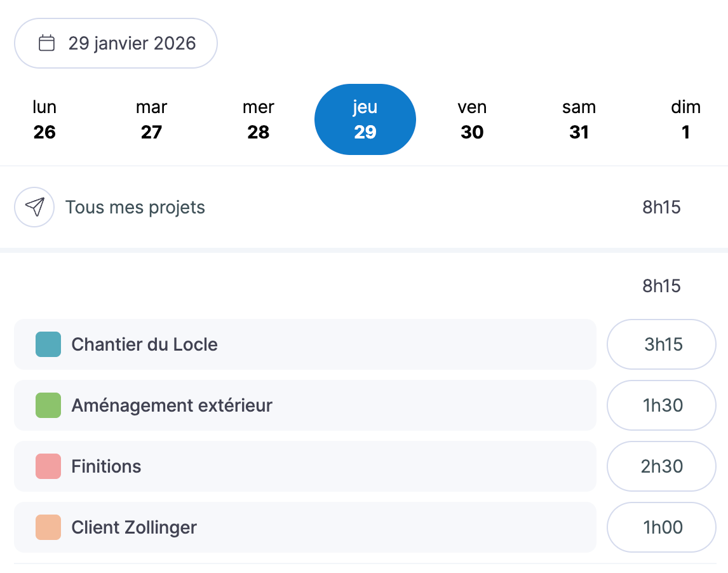Select Monday lun 26
The height and width of the screenshot is (573, 728).
coord(44,119)
